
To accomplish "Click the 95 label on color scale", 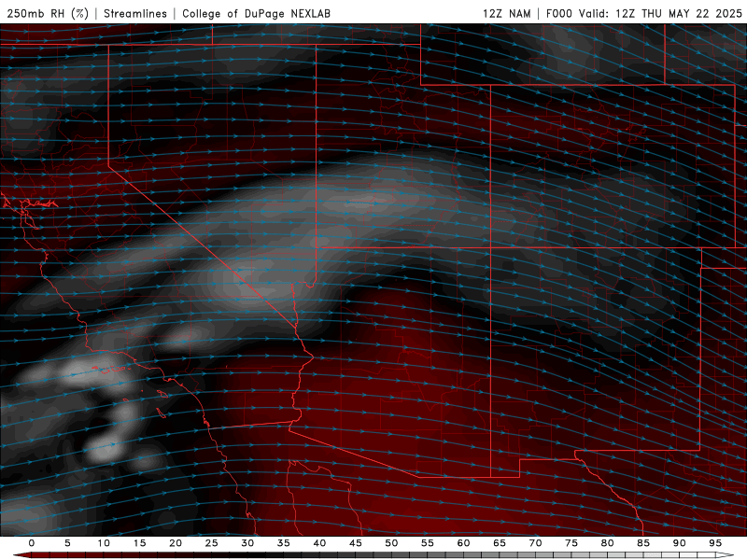I will click(715, 543).
